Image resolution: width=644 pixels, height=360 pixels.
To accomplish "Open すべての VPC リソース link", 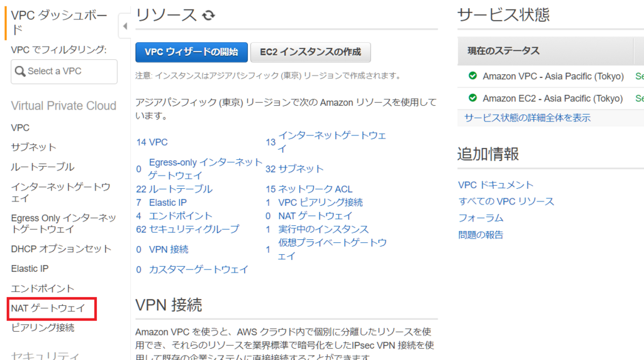I will coord(506,201).
